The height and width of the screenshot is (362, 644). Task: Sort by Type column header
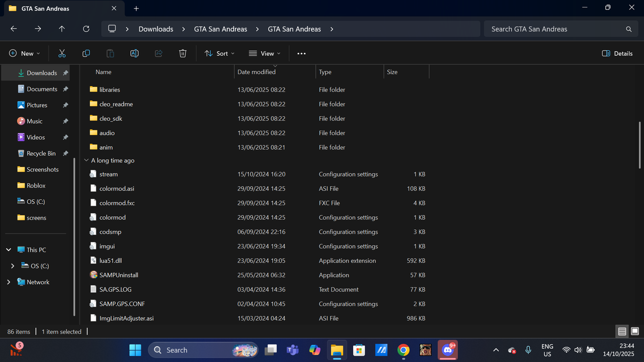(350, 72)
